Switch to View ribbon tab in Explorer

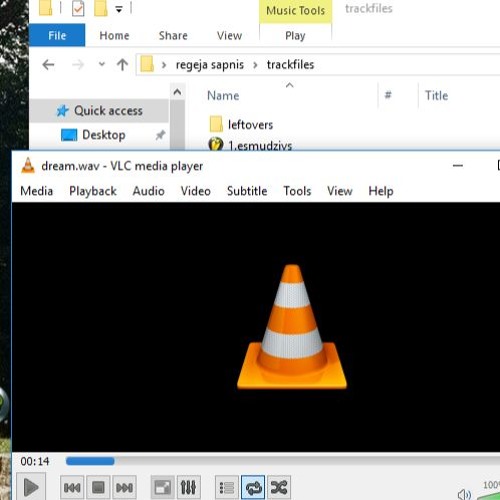pyautogui.click(x=229, y=35)
